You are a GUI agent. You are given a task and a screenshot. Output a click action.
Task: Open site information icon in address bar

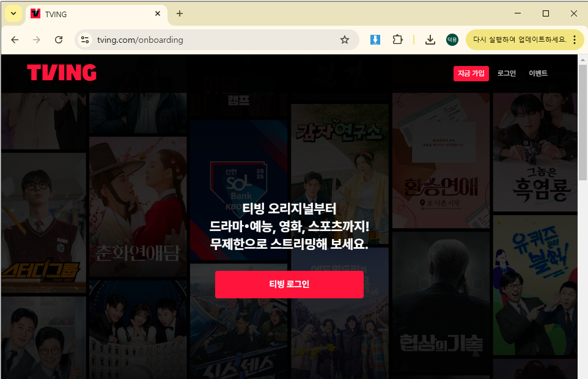click(85, 40)
